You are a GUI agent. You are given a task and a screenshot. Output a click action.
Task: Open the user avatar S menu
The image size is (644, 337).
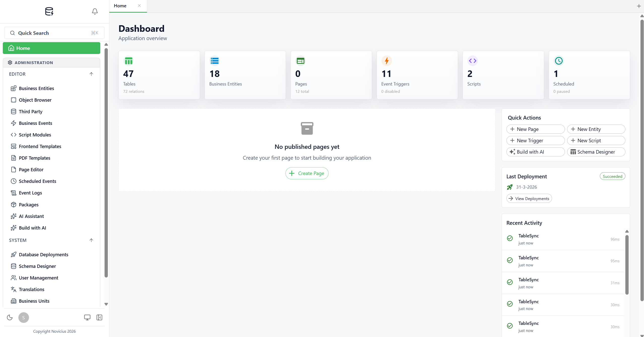click(24, 317)
